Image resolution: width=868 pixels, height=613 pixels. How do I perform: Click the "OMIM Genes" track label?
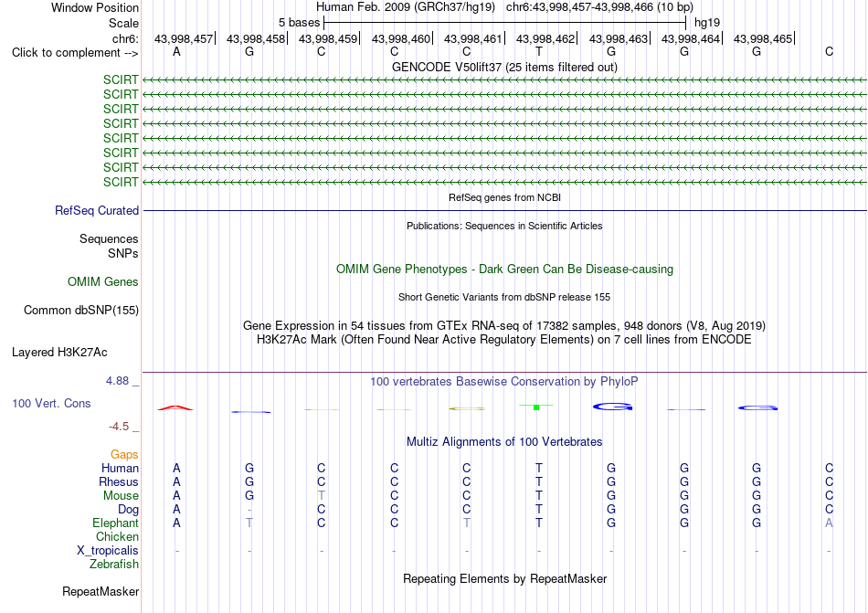point(102,282)
